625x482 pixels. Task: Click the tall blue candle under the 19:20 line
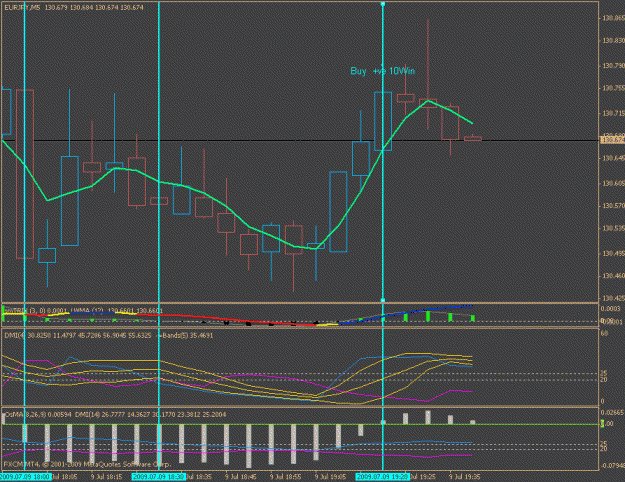click(x=383, y=121)
